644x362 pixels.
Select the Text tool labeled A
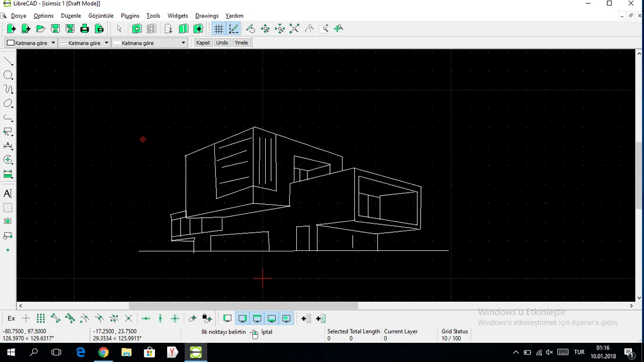[x=8, y=194]
